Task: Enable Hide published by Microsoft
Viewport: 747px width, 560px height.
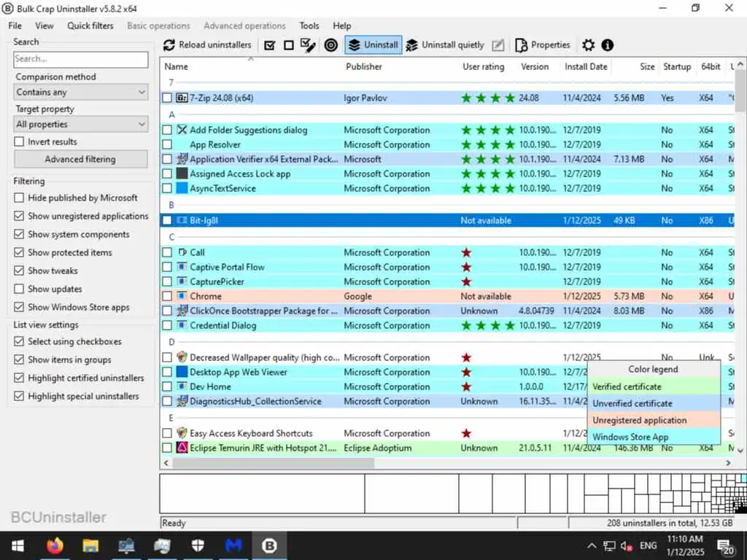Action: tap(19, 198)
